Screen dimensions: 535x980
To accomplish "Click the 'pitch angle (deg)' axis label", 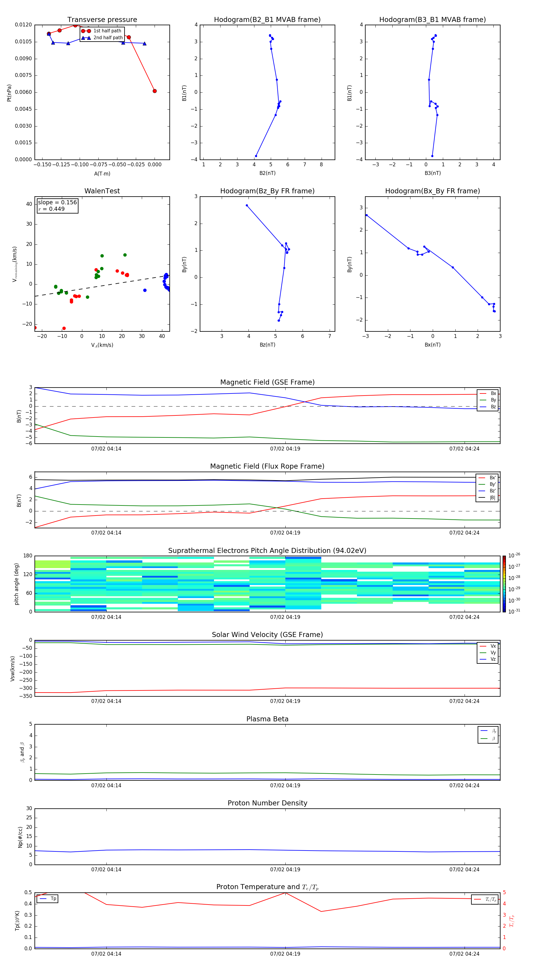I will point(16,584).
